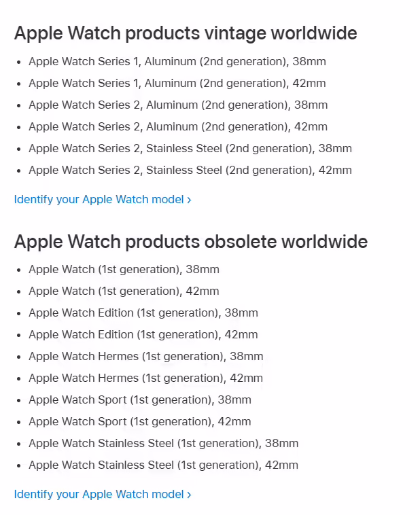Select Series 2 Stainless Steel 42mm entry

point(190,170)
